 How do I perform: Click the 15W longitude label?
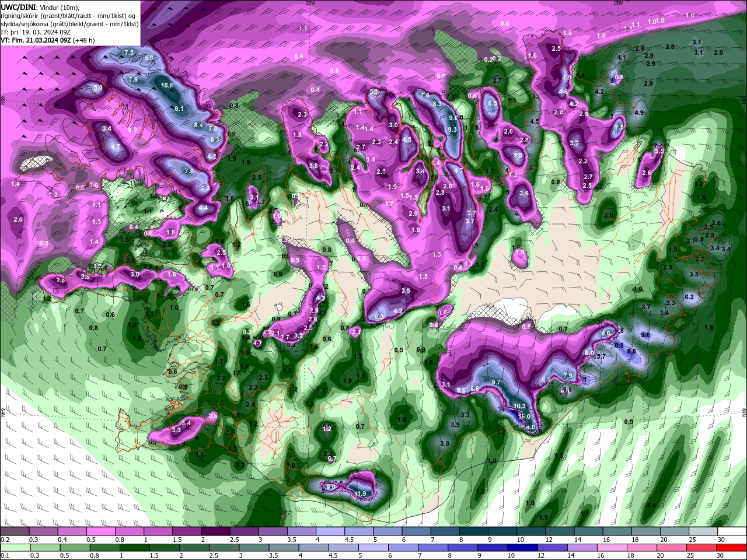(618, 3)
